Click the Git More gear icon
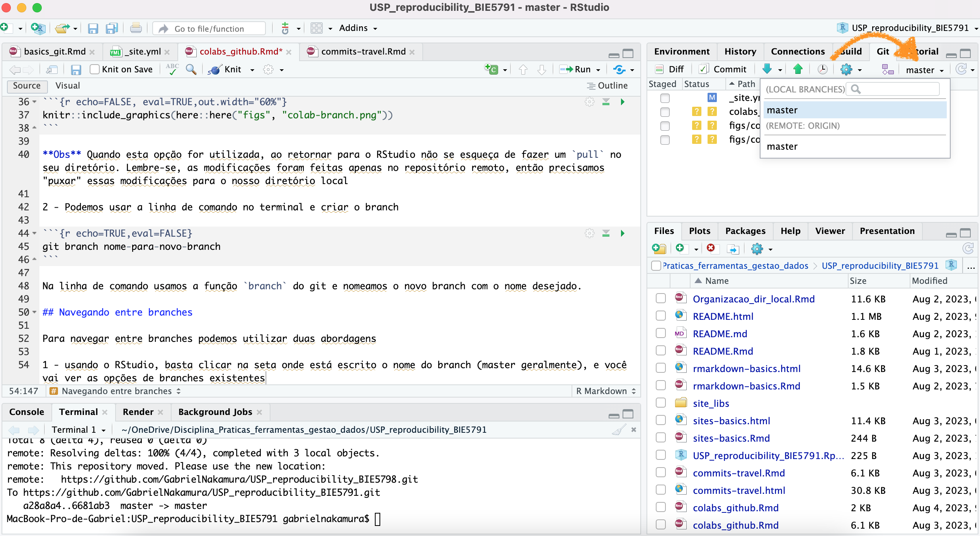This screenshot has width=980, height=536. click(x=846, y=69)
